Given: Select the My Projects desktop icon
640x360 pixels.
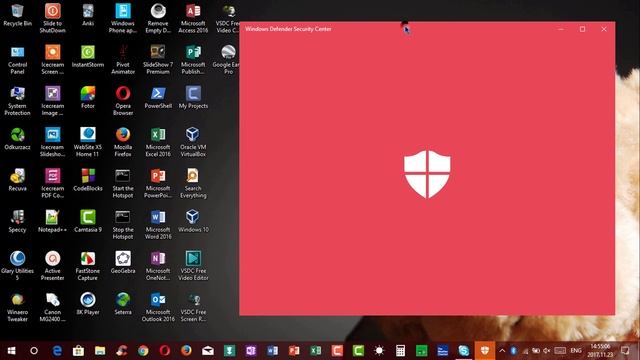Looking at the screenshot, I should (193, 98).
